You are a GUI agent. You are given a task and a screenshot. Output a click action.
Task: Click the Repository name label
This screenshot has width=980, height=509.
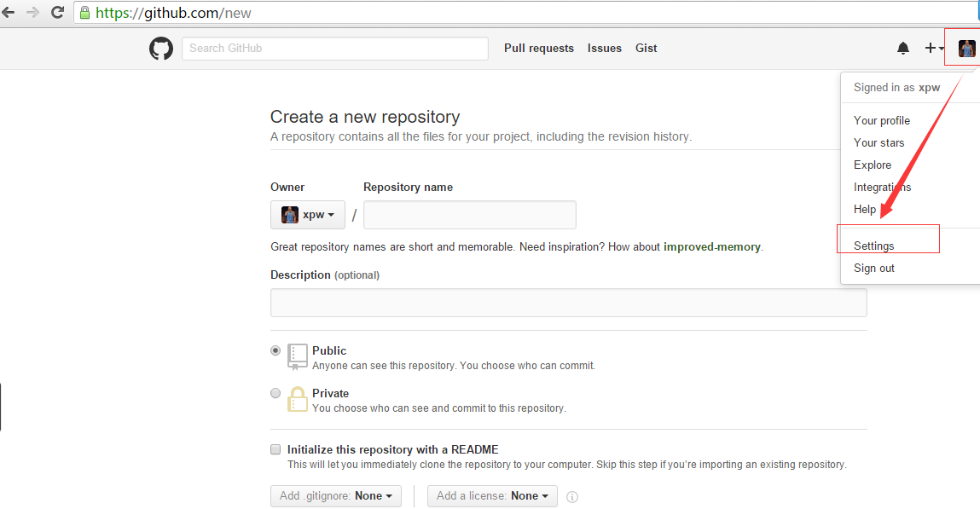click(x=409, y=187)
